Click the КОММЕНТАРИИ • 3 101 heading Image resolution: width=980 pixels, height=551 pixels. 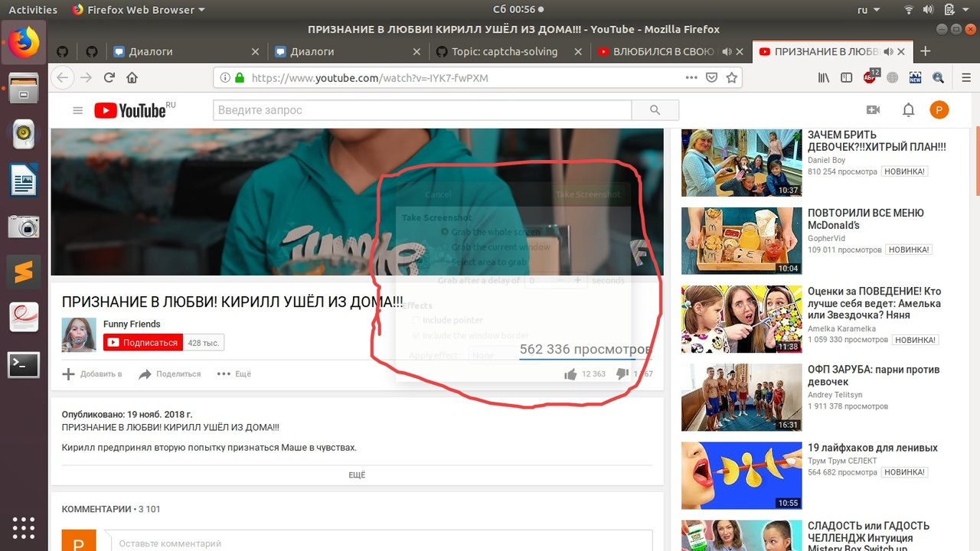pos(111,509)
